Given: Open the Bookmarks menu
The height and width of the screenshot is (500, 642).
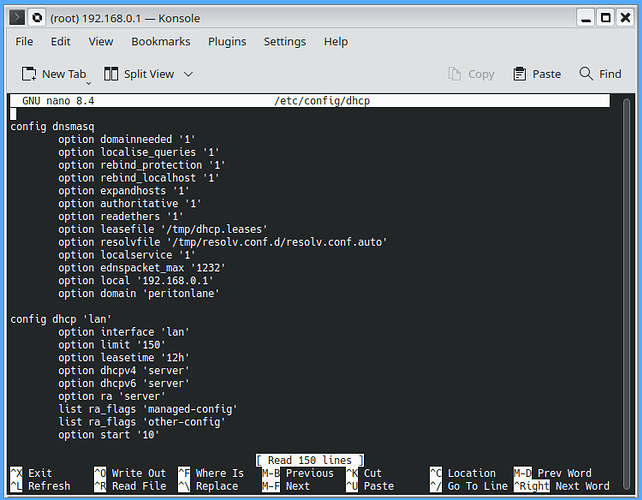Looking at the screenshot, I should (x=160, y=41).
